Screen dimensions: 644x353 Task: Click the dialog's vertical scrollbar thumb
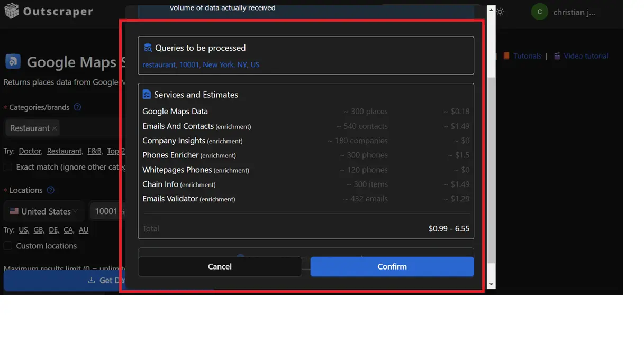pyautogui.click(x=491, y=169)
